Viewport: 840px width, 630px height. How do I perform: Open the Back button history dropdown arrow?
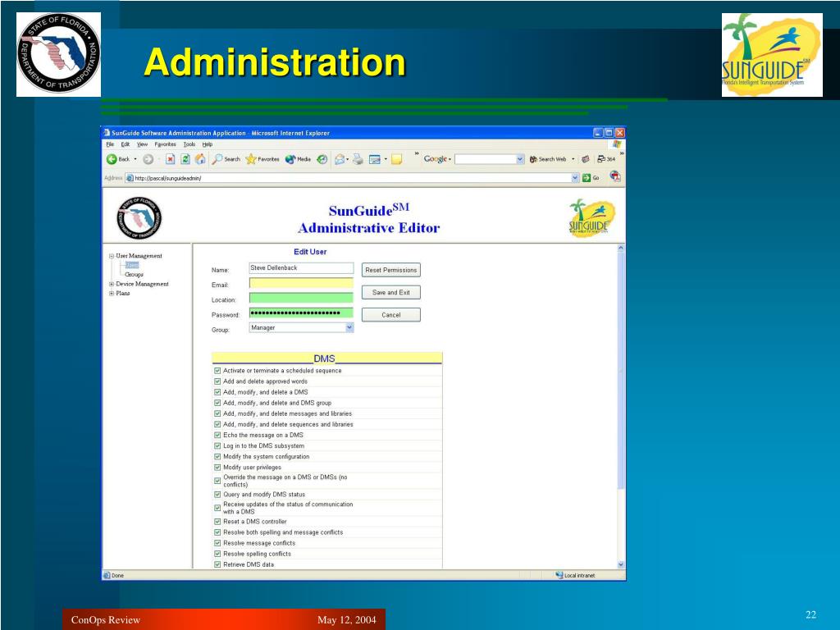[135, 159]
